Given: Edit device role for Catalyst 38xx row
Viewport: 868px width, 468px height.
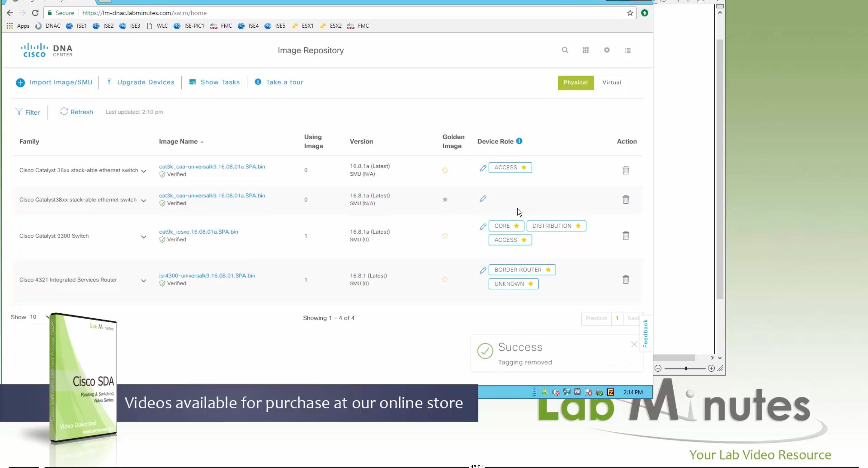Looking at the screenshot, I should 483,199.
